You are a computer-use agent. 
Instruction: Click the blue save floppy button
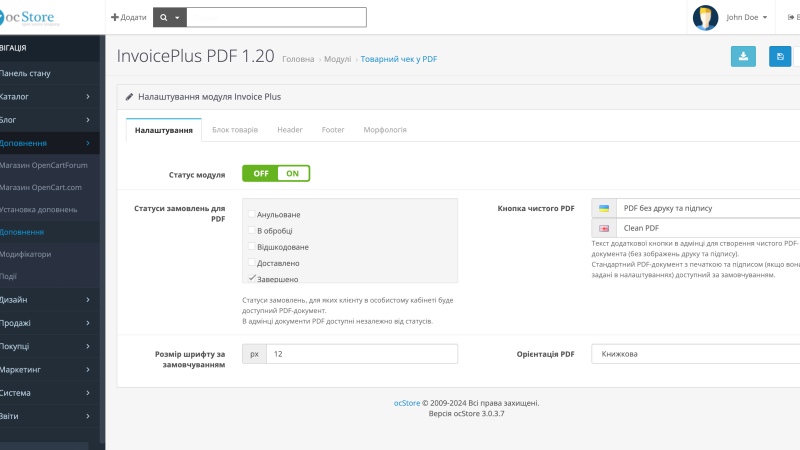pyautogui.click(x=780, y=57)
